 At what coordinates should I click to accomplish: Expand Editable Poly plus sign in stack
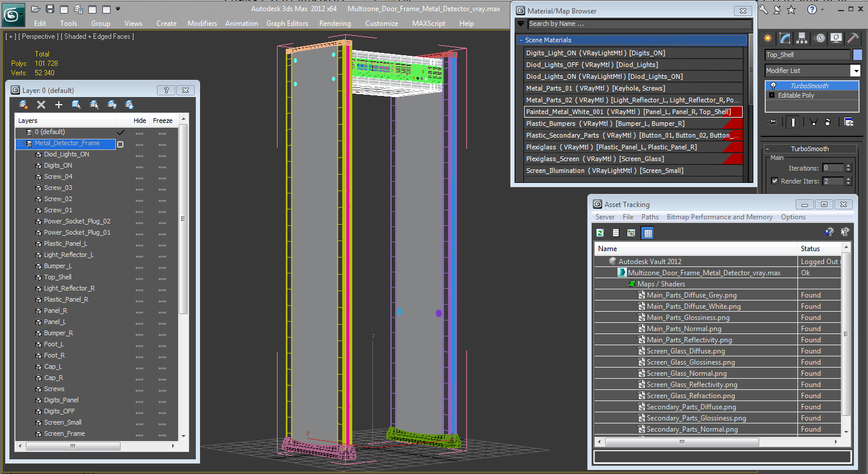(772, 95)
